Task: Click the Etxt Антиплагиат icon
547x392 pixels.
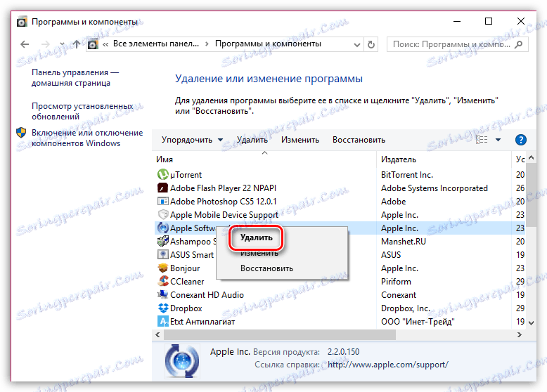Action: pos(162,322)
